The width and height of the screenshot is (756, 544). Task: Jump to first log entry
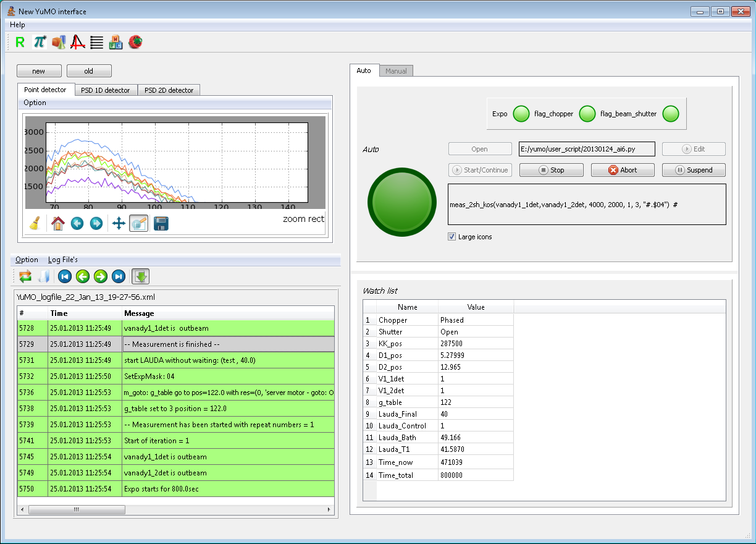pyautogui.click(x=65, y=276)
